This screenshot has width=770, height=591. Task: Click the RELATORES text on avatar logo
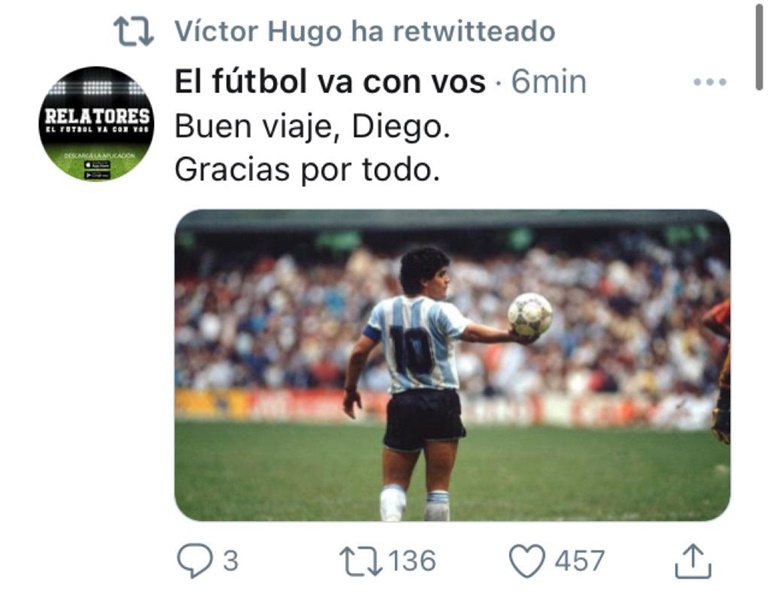97,116
